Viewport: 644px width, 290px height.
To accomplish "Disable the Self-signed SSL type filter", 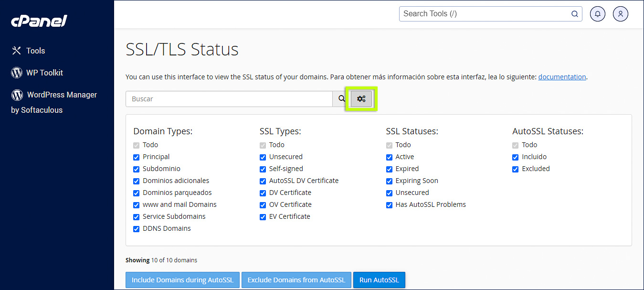I will coord(263,169).
